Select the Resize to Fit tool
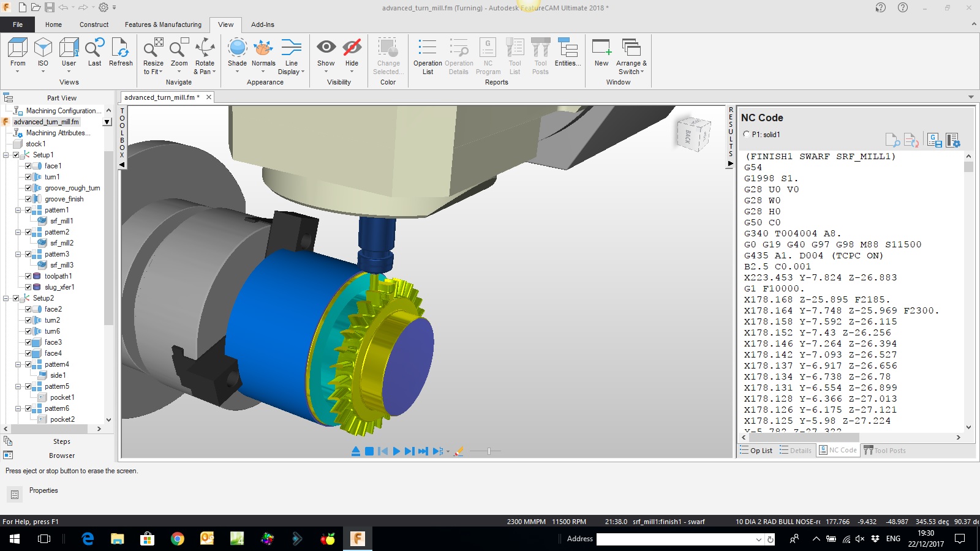 [x=153, y=49]
